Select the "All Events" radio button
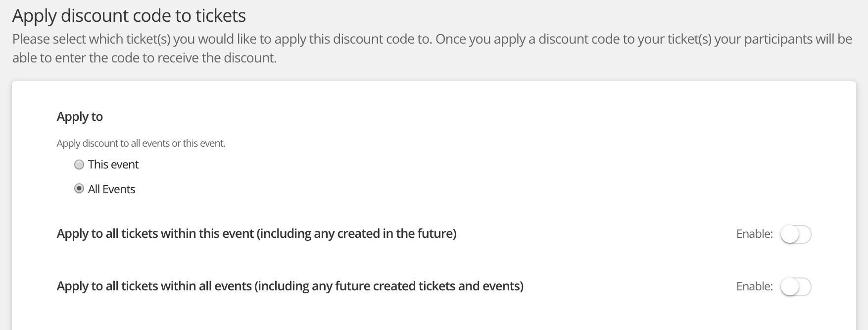Image resolution: width=868 pixels, height=330 pixels. tap(79, 189)
